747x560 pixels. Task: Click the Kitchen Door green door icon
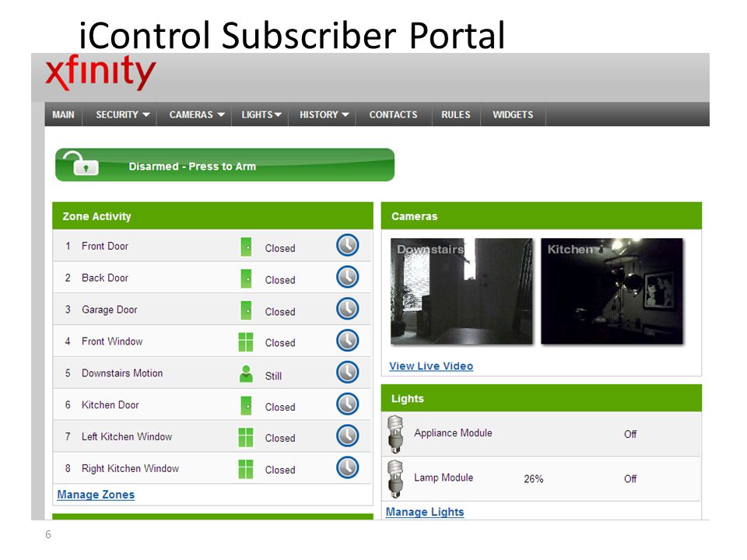pos(246,406)
